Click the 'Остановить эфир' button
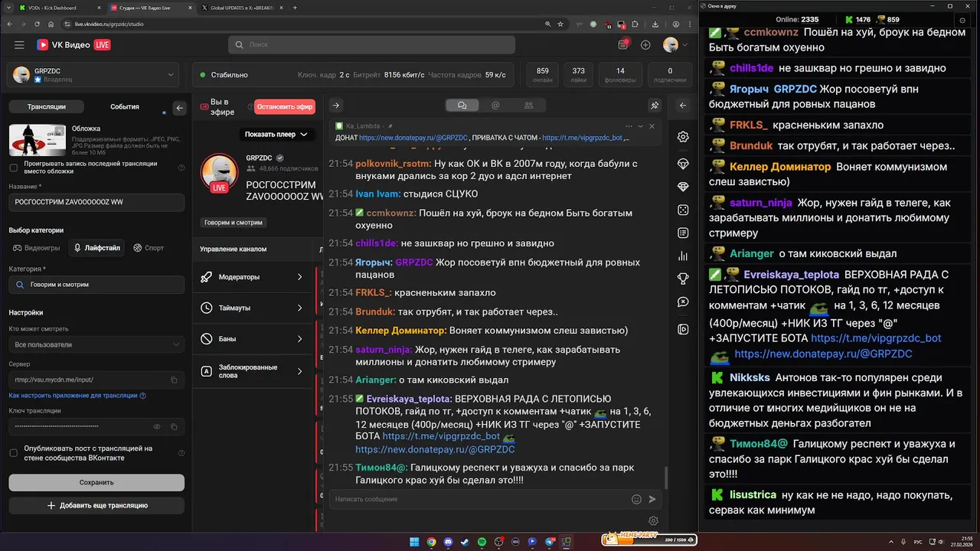Viewport: 980px width, 551px height. pyautogui.click(x=285, y=107)
